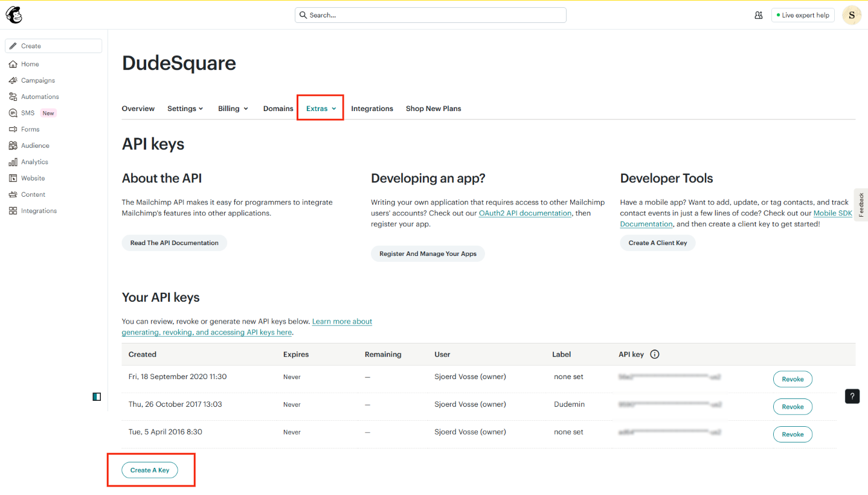Click Register And Manage Your Apps
Viewport: 868px width, 495px height.
coord(428,254)
